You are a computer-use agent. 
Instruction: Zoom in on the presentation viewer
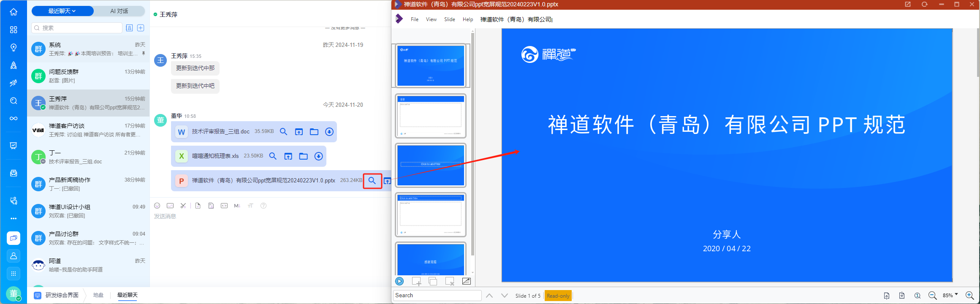tap(969, 296)
